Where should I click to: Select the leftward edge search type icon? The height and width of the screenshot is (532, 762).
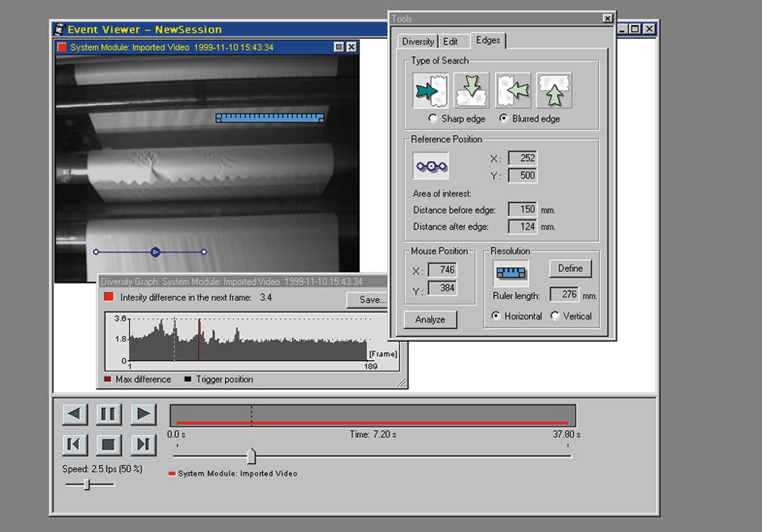tap(512, 90)
